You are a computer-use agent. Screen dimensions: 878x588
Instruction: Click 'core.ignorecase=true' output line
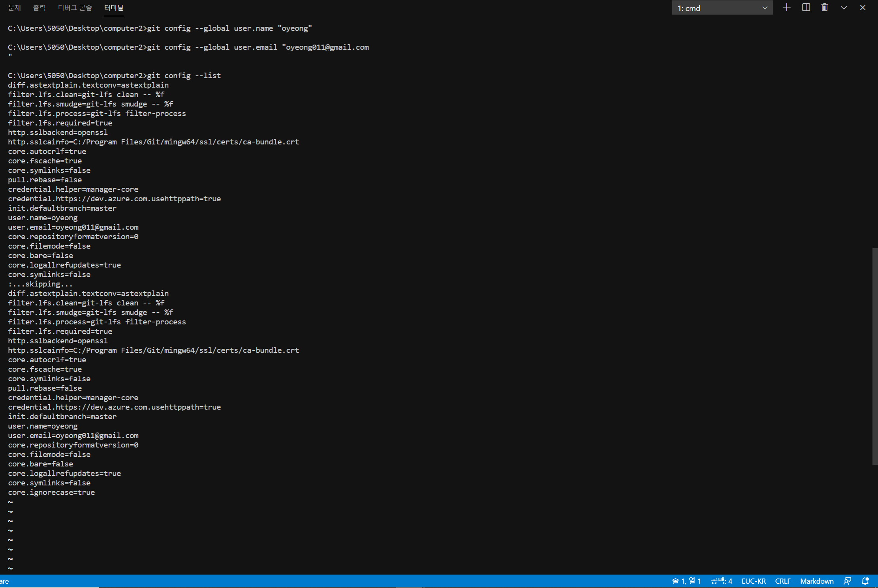(x=51, y=492)
